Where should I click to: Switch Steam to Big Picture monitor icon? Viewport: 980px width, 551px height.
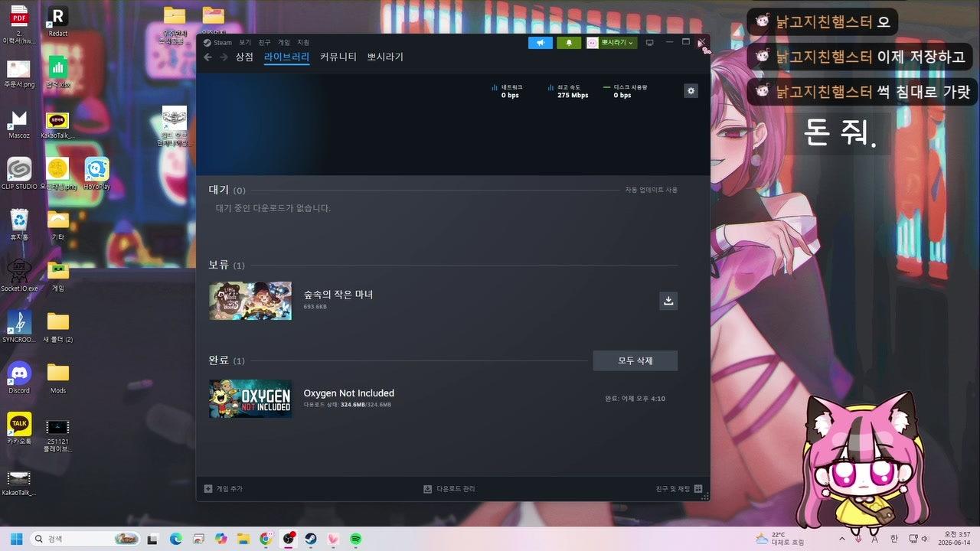tap(650, 43)
